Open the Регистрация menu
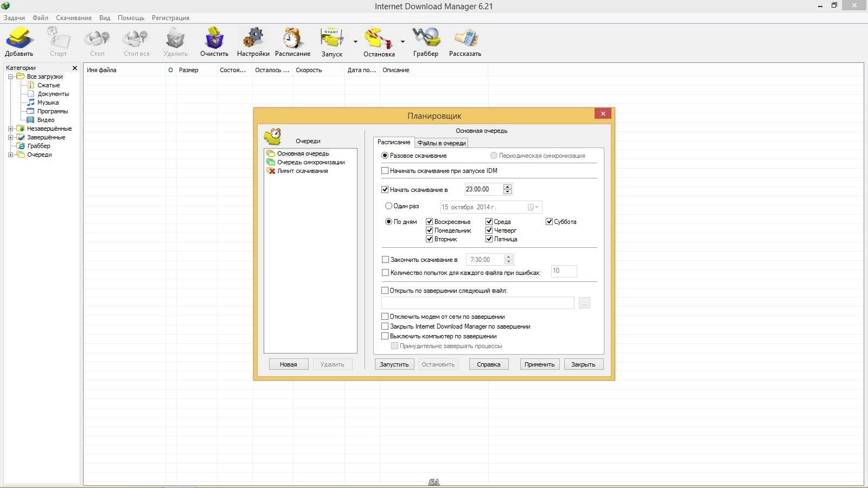The width and height of the screenshot is (868, 488). 170,18
